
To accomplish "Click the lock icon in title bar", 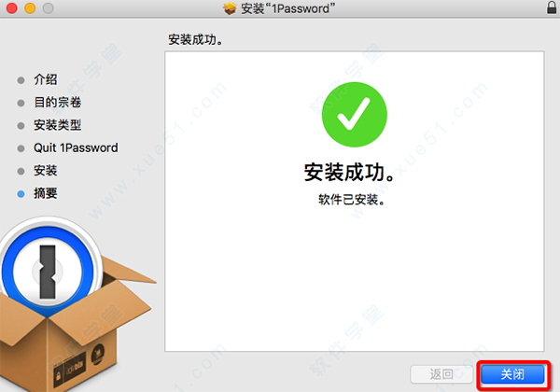I will (552, 7).
